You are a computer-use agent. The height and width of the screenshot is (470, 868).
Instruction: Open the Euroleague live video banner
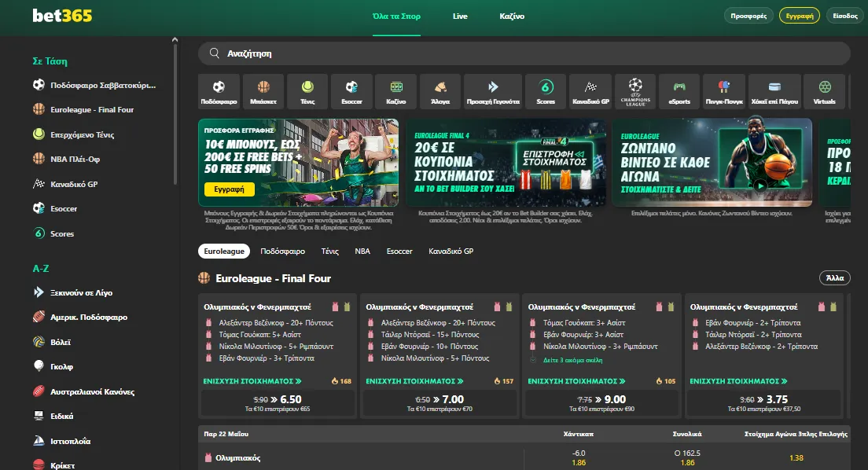click(712, 162)
